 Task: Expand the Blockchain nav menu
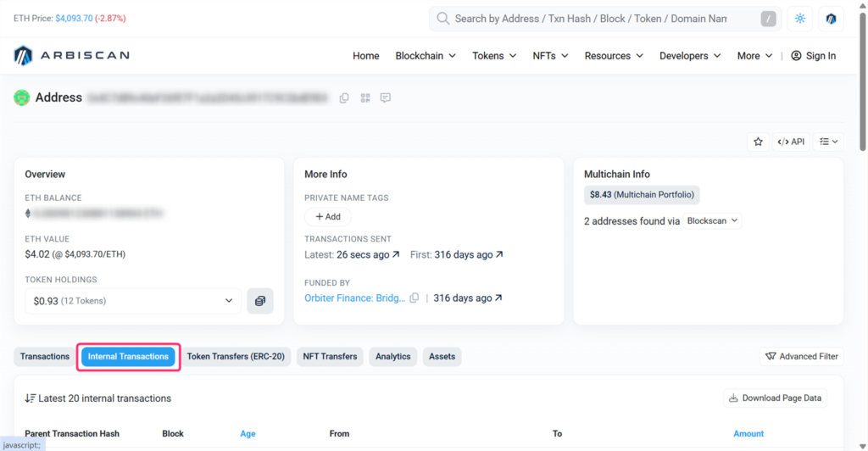pyautogui.click(x=426, y=56)
